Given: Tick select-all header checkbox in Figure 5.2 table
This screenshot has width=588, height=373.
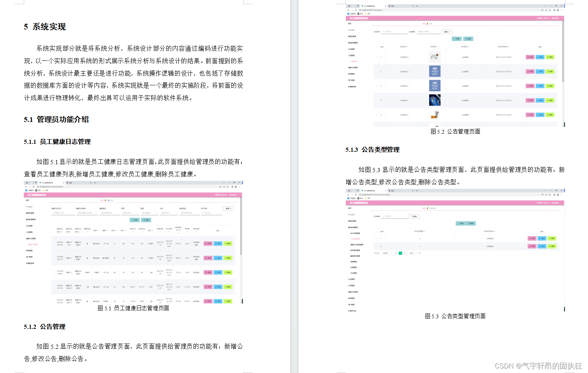Looking at the screenshot, I should click(x=376, y=47).
